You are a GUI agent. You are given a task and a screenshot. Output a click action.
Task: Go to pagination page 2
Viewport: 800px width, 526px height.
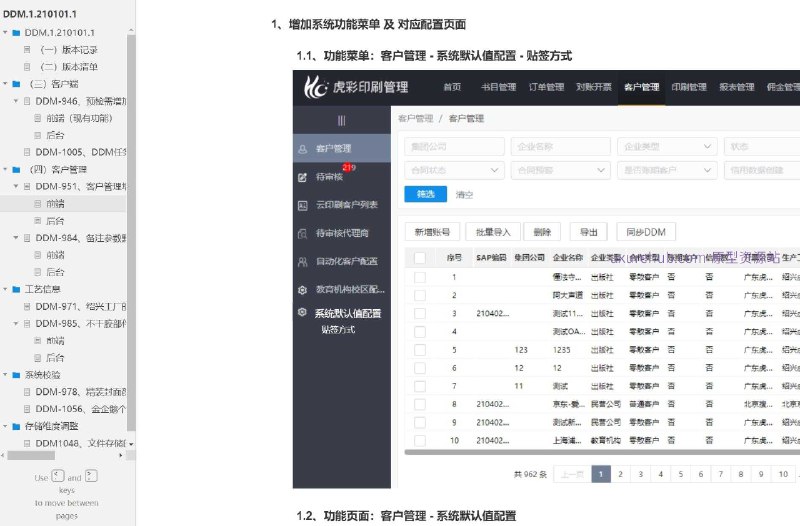coord(620,474)
